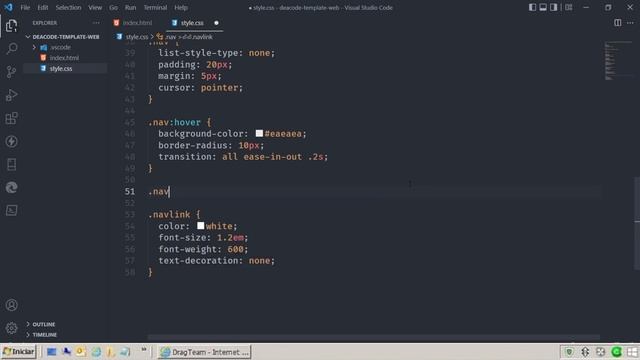This screenshot has height=360, width=640.
Task: Expand the TIMELINE section
Action: click(x=44, y=335)
